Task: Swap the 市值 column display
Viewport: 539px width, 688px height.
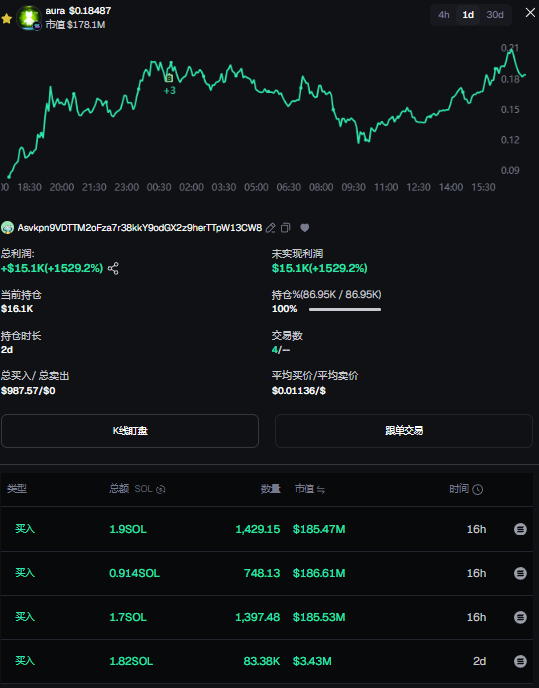Action: click(x=321, y=490)
